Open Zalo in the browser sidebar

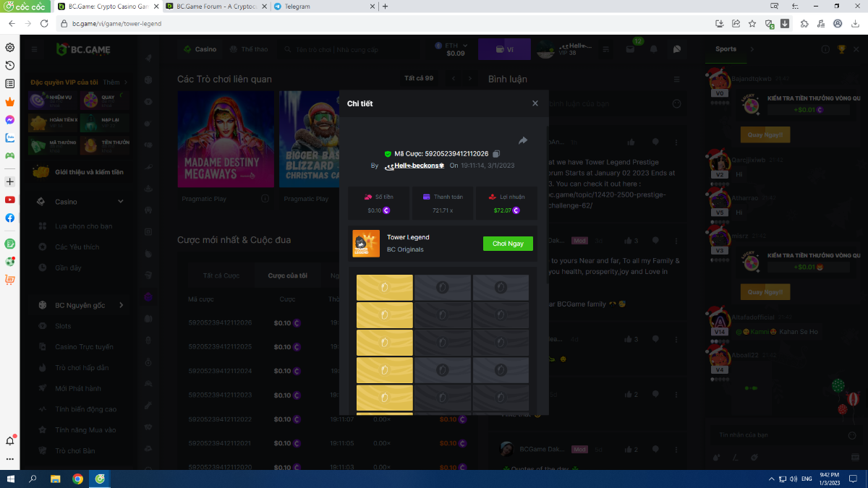coord(10,137)
